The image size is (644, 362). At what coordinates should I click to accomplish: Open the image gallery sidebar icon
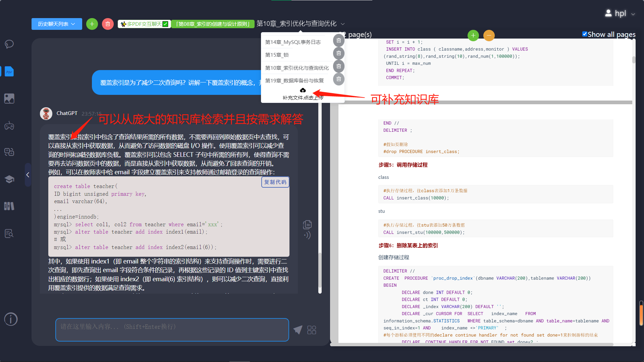(9, 99)
